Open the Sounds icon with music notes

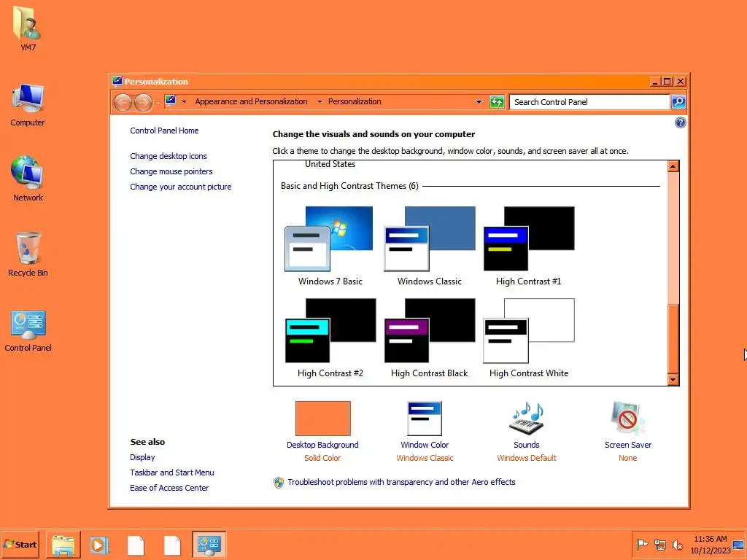(x=527, y=418)
